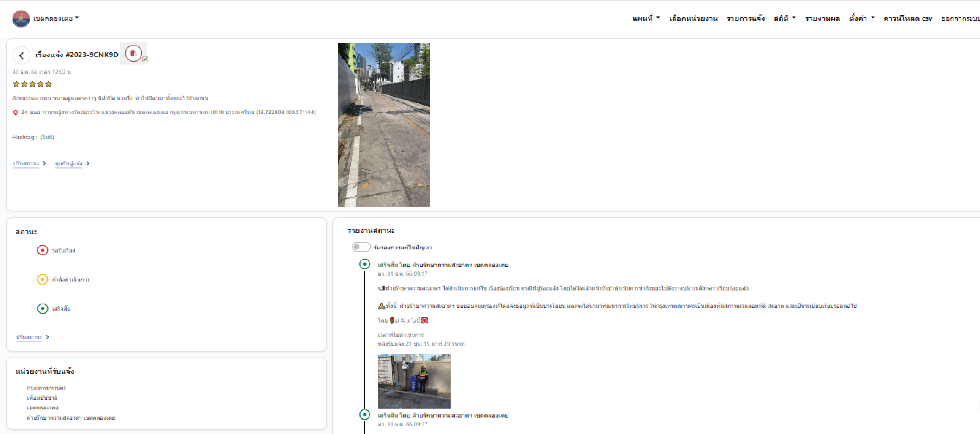Click the red location pin icon

[16, 113]
